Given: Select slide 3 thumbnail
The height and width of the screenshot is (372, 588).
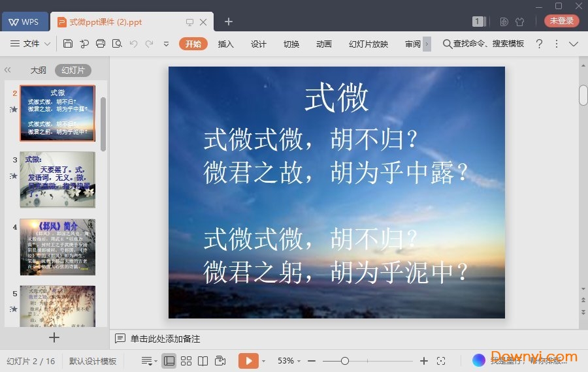Looking at the screenshot, I should pos(57,180).
